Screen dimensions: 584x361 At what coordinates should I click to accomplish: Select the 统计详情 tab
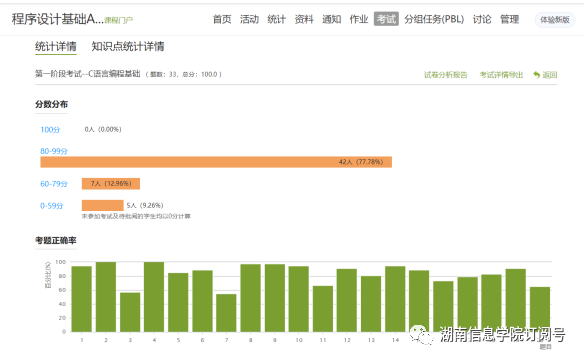click(56, 47)
